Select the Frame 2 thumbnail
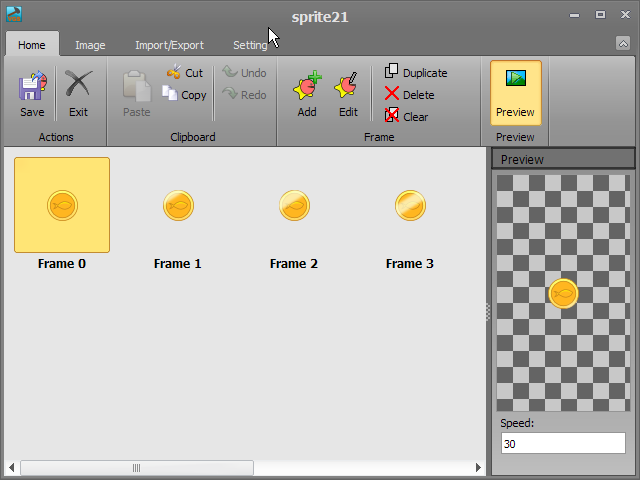The height and width of the screenshot is (480, 640). 294,206
